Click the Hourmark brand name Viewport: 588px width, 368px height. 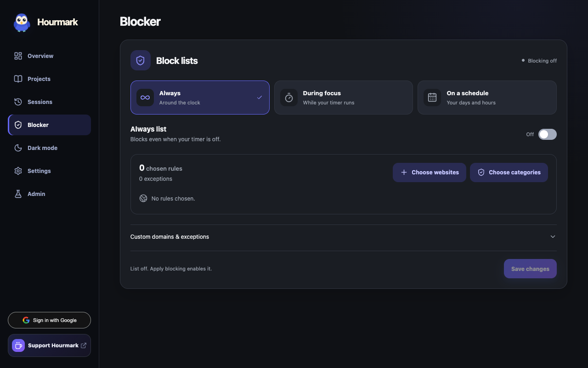[57, 22]
